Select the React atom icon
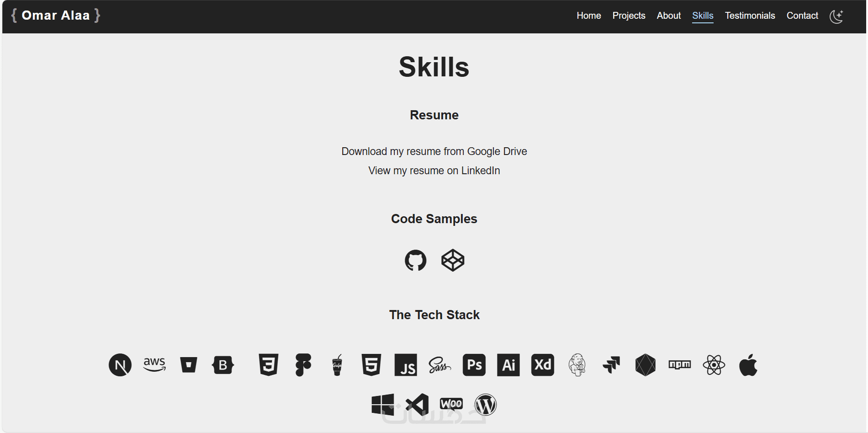 click(x=714, y=365)
